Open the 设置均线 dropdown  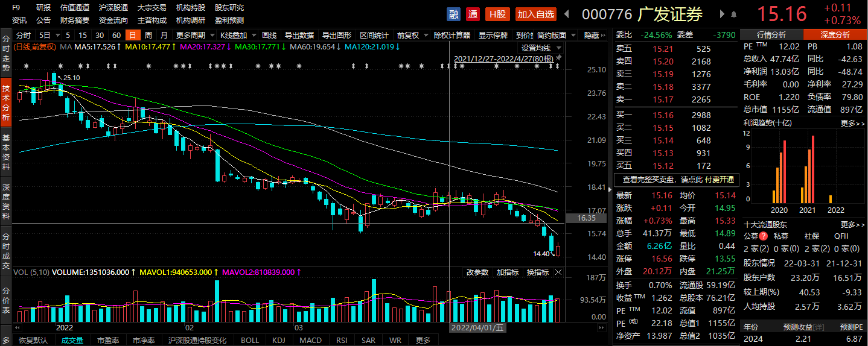click(541, 48)
